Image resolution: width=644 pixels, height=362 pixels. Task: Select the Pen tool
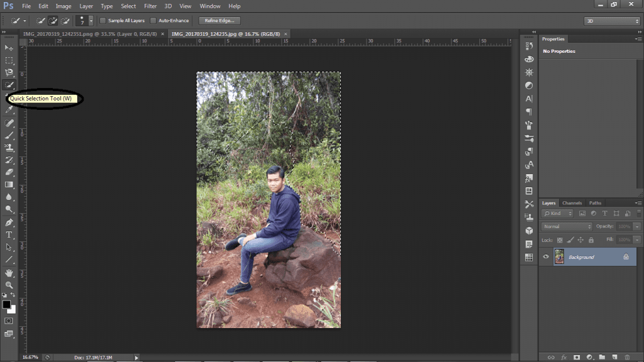tap(9, 222)
